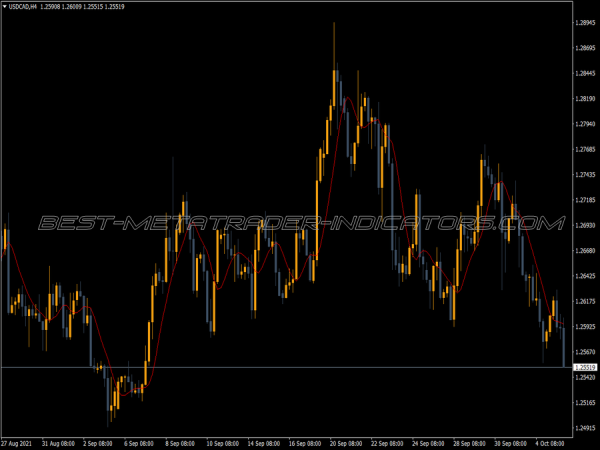Click the 6 Sep 08:00 time label
The image size is (600, 450).
tap(137, 441)
